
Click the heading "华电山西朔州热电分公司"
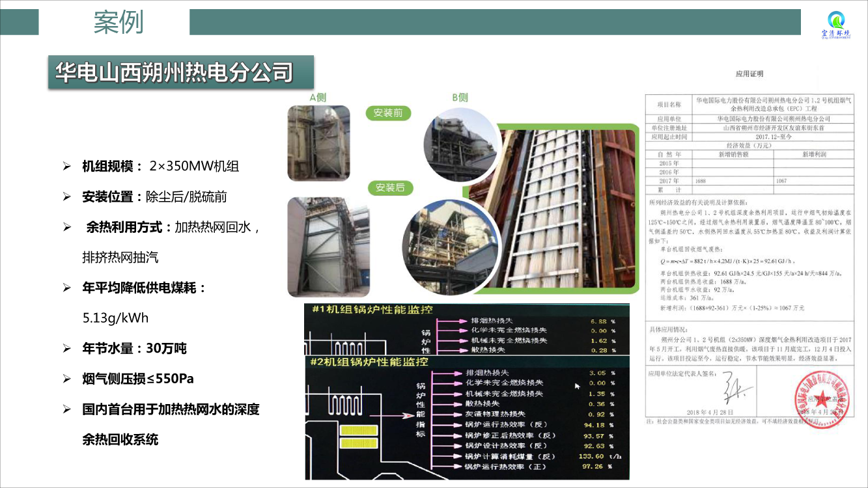tap(174, 73)
